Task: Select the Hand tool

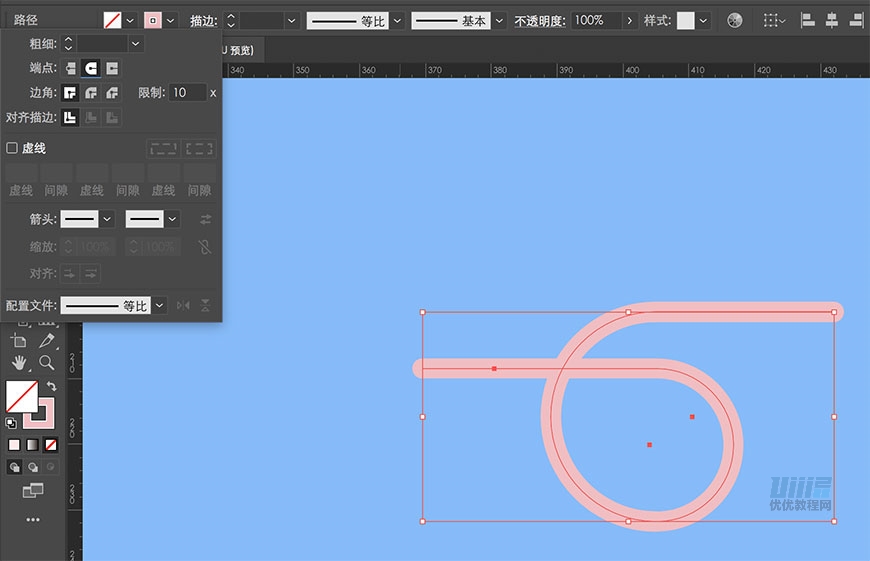Action: [20, 362]
